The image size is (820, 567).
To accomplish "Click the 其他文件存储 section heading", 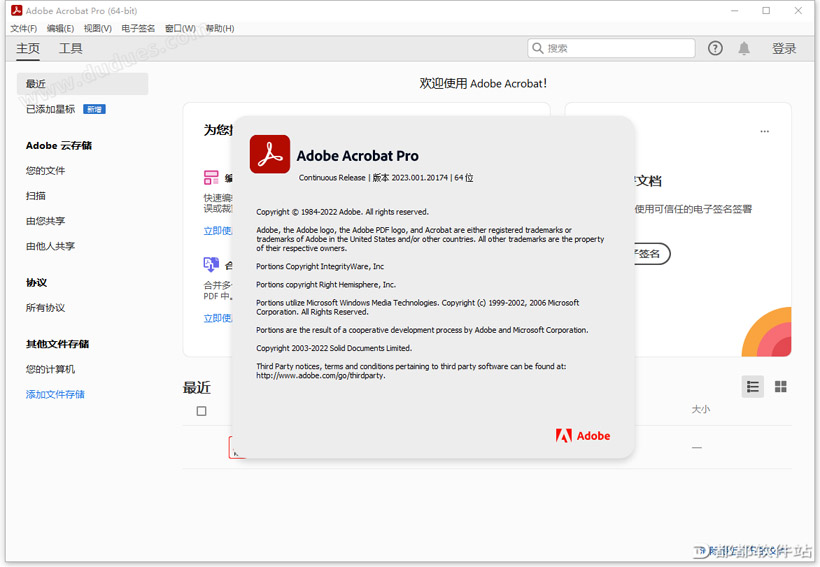I will coord(57,344).
